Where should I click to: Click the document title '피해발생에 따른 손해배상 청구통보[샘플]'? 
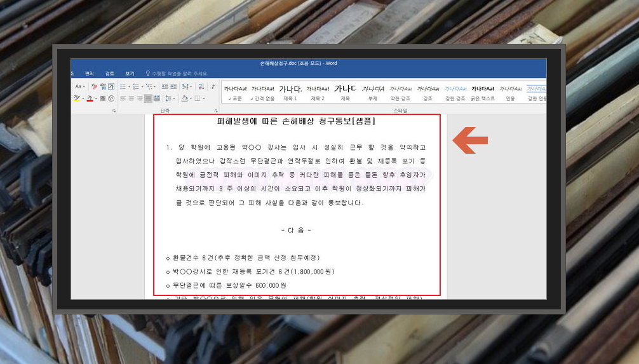(296, 121)
